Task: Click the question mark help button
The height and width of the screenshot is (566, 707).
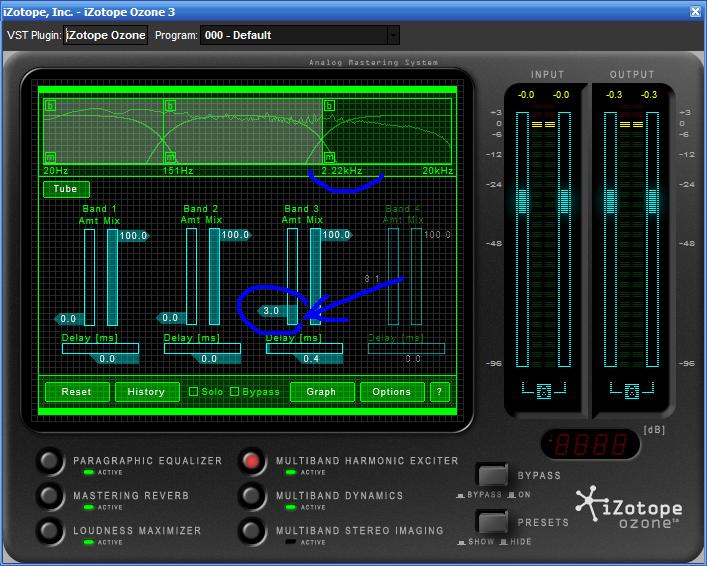Action: pos(440,391)
